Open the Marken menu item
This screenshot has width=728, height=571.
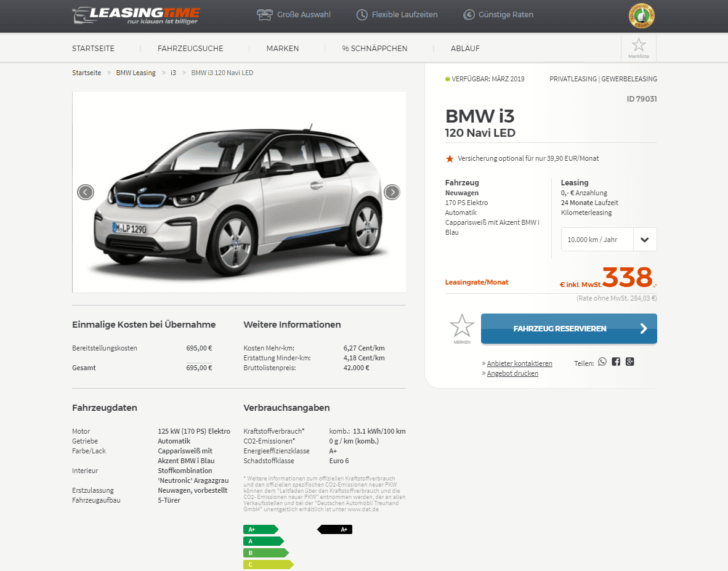(283, 48)
